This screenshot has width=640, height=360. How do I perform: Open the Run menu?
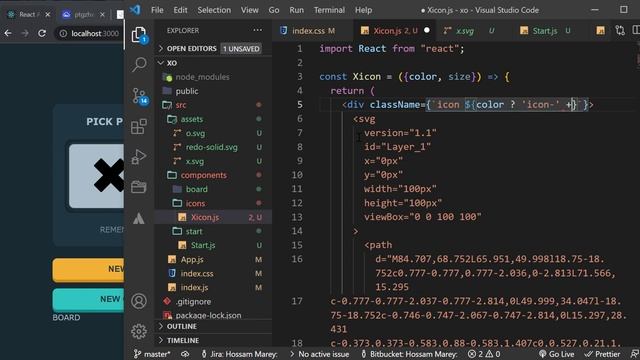click(297, 10)
